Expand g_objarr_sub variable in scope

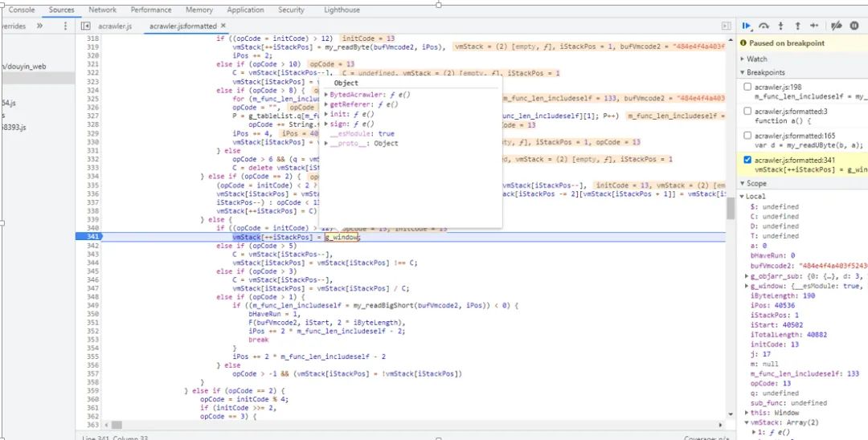[747, 276]
